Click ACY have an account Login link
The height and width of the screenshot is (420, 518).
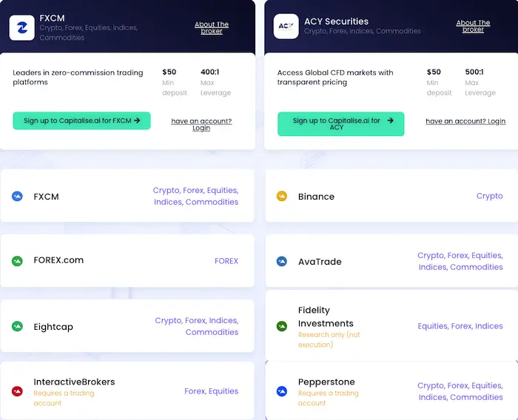(x=465, y=121)
